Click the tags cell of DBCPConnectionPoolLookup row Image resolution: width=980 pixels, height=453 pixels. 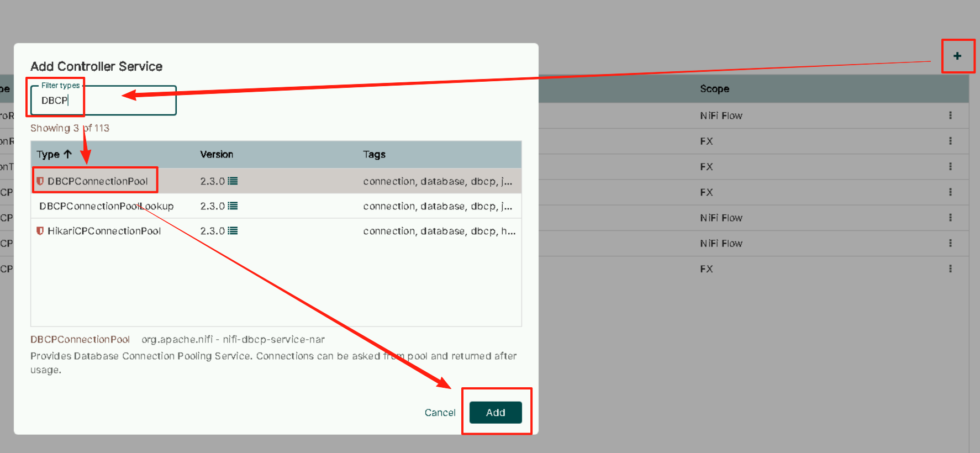point(438,206)
